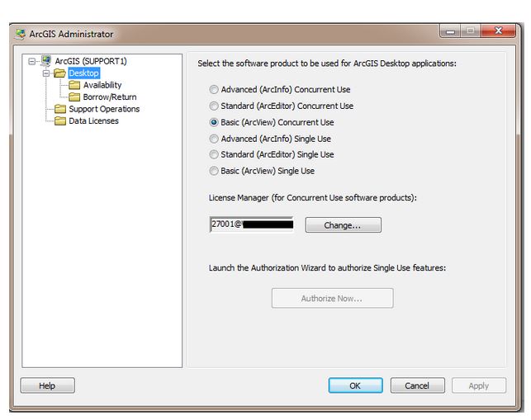
Task: Choose Standard (ArcEditor) Concurrent Use
Action: pyautogui.click(x=214, y=106)
